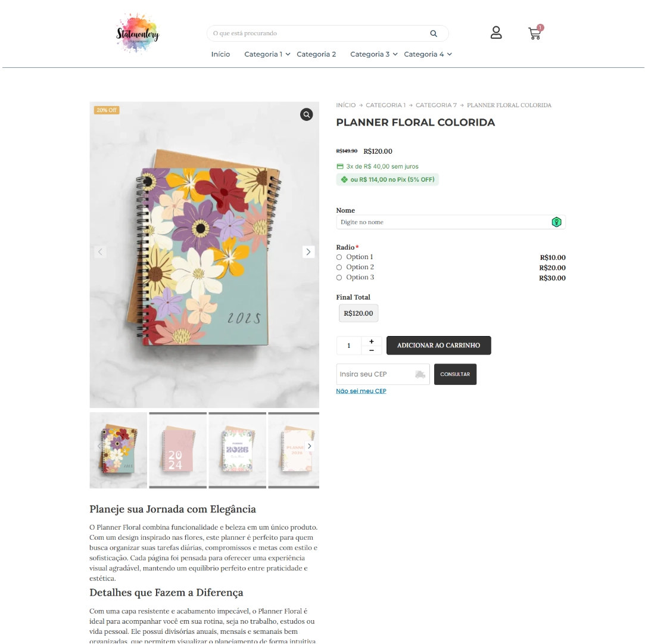Screen dimensions: 645x644
Task: Advance thumbnail carousel with right arrow
Action: (309, 446)
